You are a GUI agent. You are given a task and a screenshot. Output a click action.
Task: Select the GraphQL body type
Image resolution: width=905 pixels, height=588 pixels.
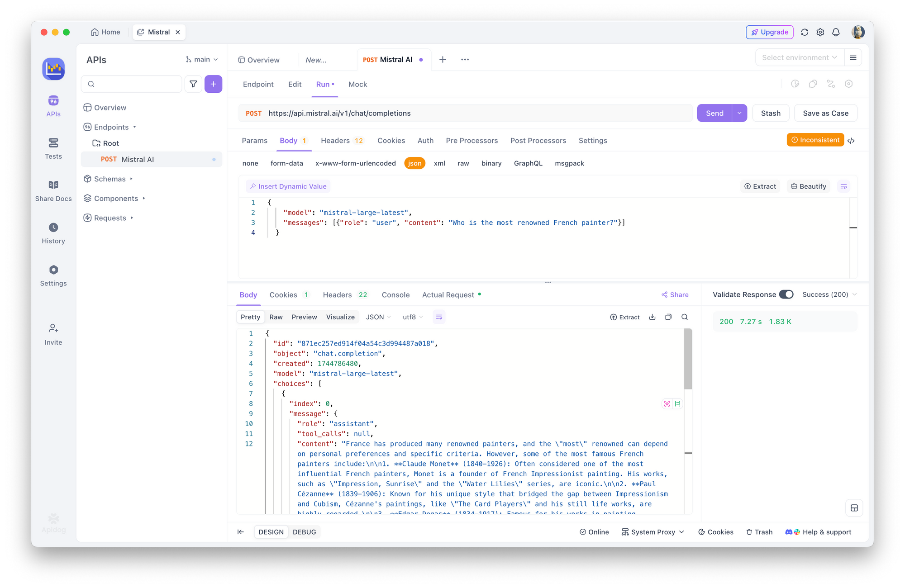[x=528, y=163]
